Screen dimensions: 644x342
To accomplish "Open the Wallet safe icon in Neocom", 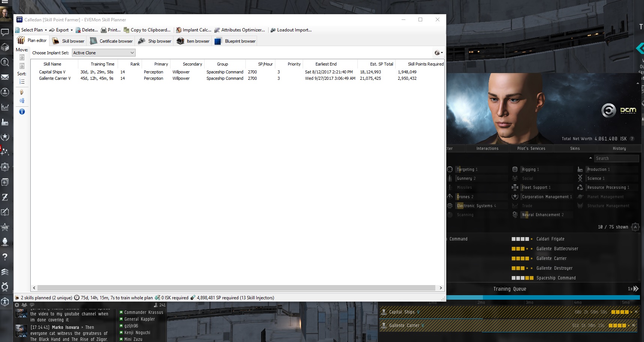I will [5, 182].
